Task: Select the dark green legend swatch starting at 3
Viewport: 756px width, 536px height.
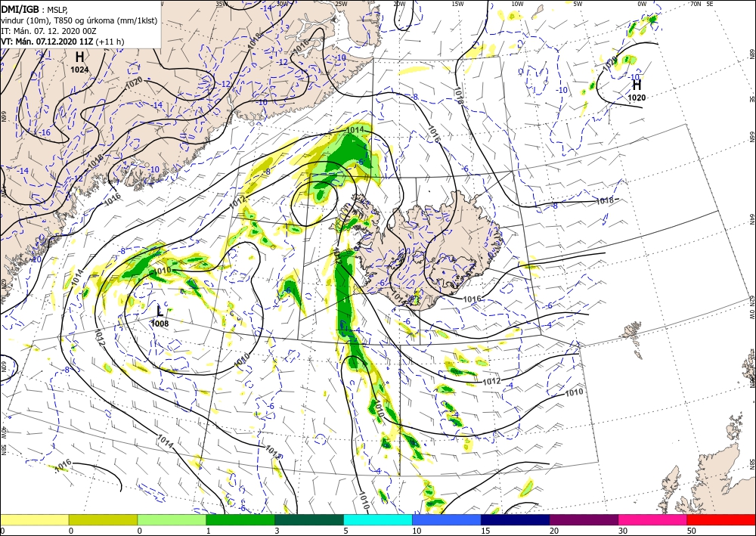Action: pos(309,519)
